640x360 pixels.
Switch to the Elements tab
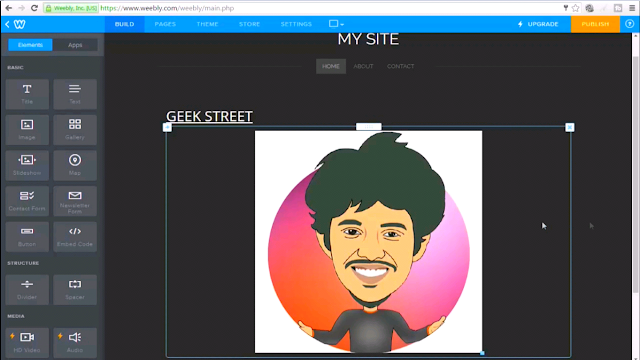[x=30, y=45]
